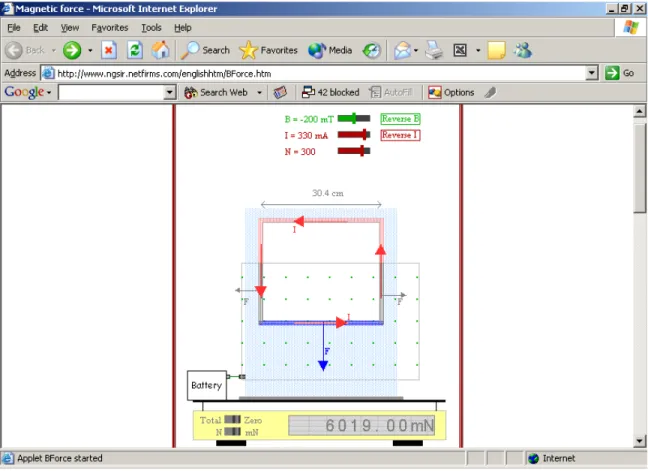Click the Reverse B button
648x471 pixels.
point(400,119)
